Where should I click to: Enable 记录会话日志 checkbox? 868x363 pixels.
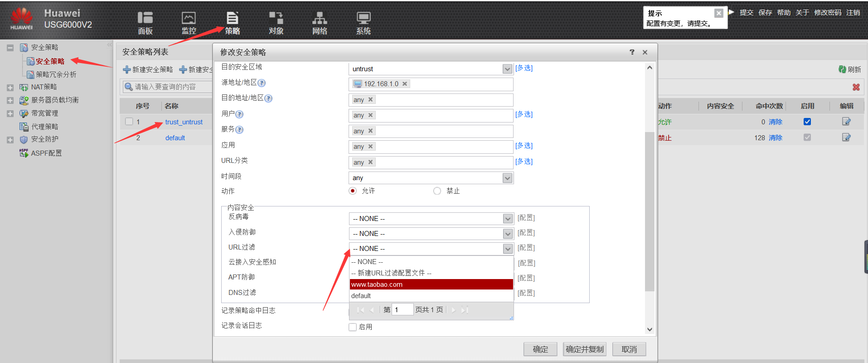tap(353, 327)
